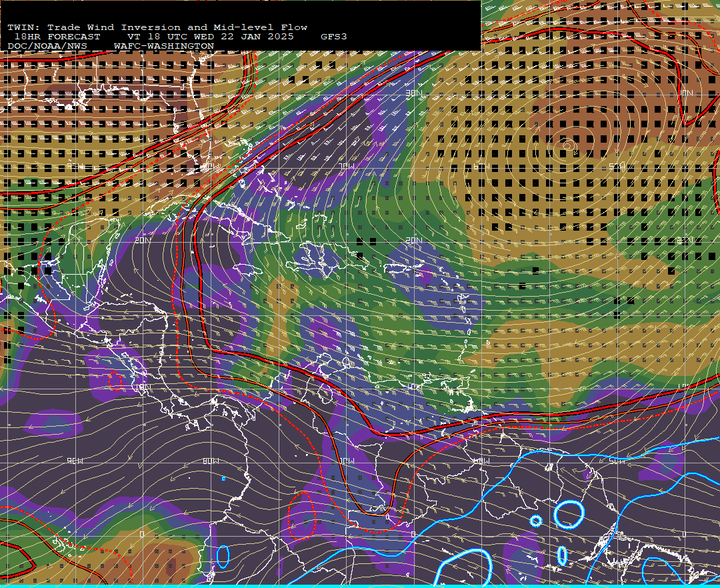The height and width of the screenshot is (588, 720).
Task: Select the 10N label off the Venezuelan coast
Action: click(x=414, y=387)
